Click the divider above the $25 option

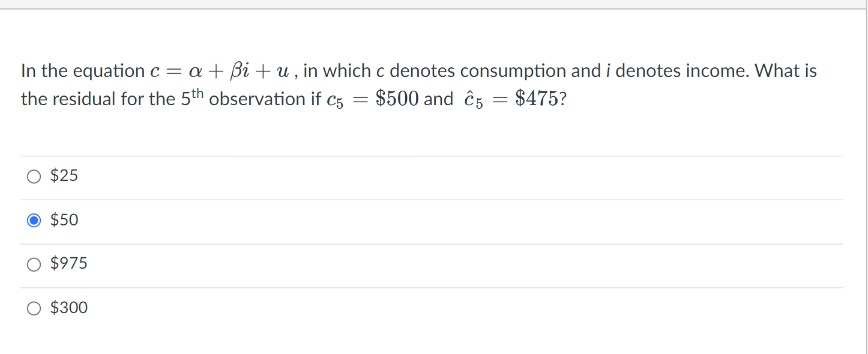click(420, 155)
